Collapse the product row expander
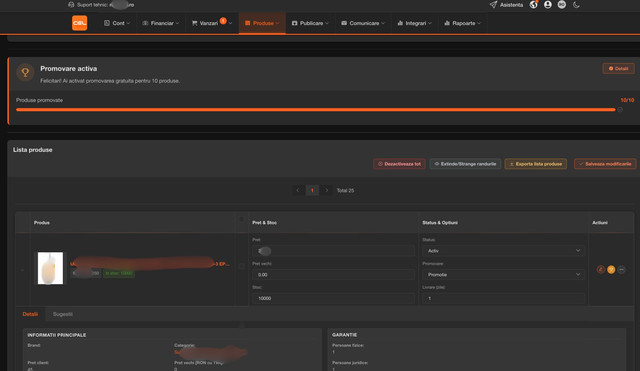This screenshot has height=371, width=640. (x=22, y=269)
